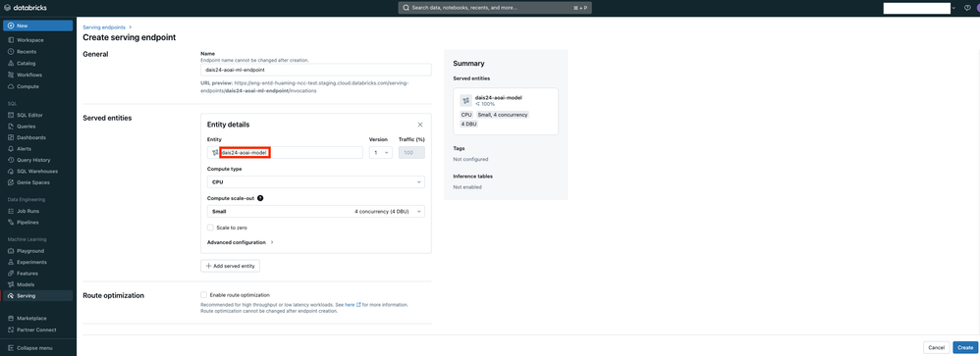Click the Models sidebar icon

point(11,284)
